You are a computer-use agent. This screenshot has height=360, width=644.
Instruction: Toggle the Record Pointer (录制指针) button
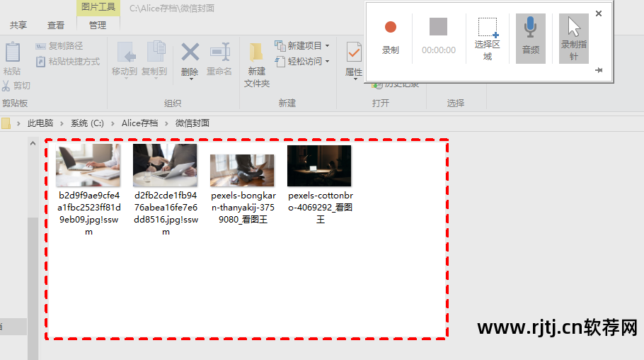[574, 39]
